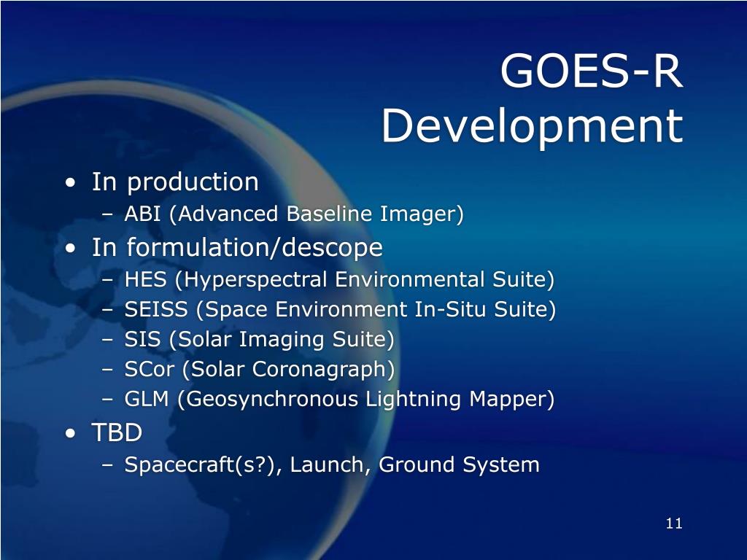Click 'GLM (Geosynchronous Lightning Mapper)' line

[339, 399]
